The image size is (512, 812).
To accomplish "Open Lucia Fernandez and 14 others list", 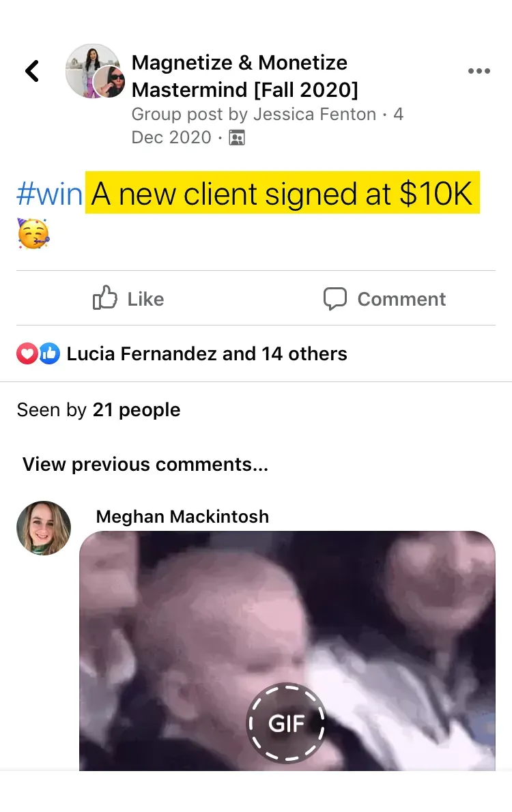I will pyautogui.click(x=207, y=353).
